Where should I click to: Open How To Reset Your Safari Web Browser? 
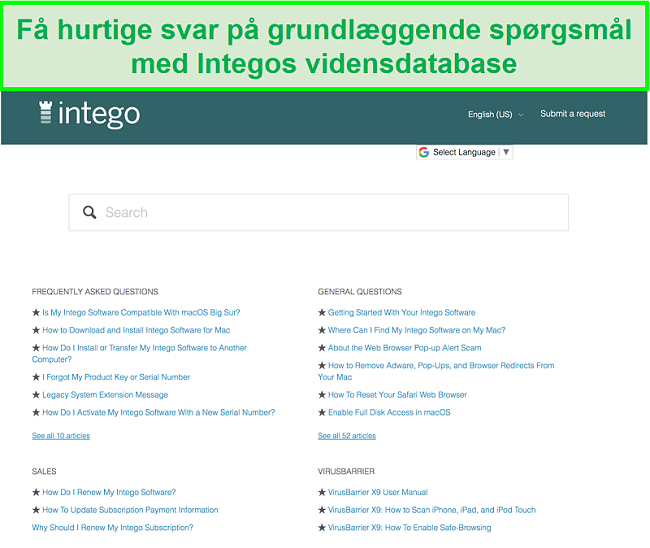click(x=397, y=395)
